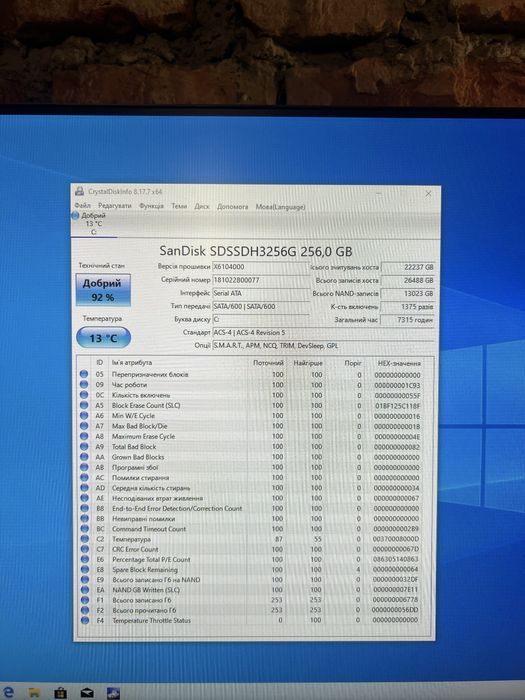This screenshot has width=525, height=700.
Task: Click the 13 °C temperature button
Action: pos(103,338)
